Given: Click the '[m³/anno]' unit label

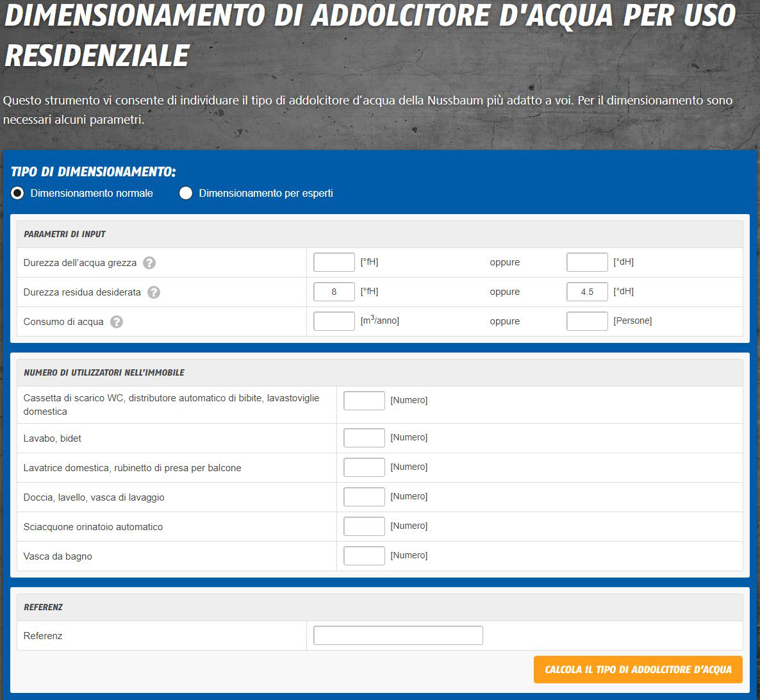Looking at the screenshot, I should pyautogui.click(x=379, y=321).
